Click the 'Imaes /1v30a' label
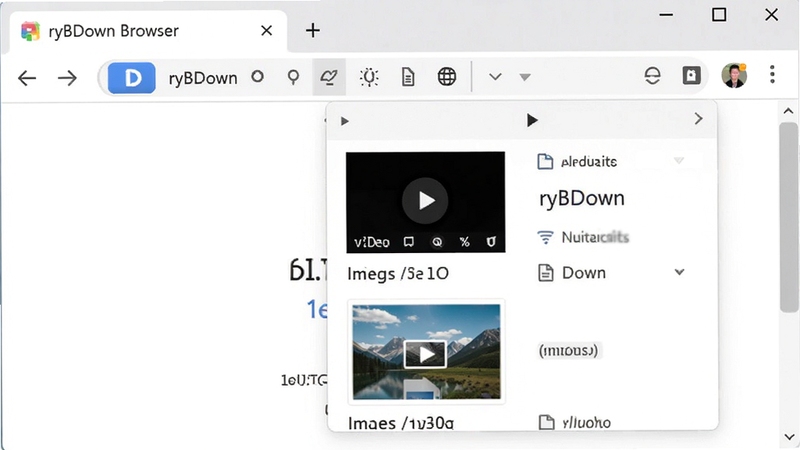This screenshot has width=800, height=450. [x=401, y=423]
